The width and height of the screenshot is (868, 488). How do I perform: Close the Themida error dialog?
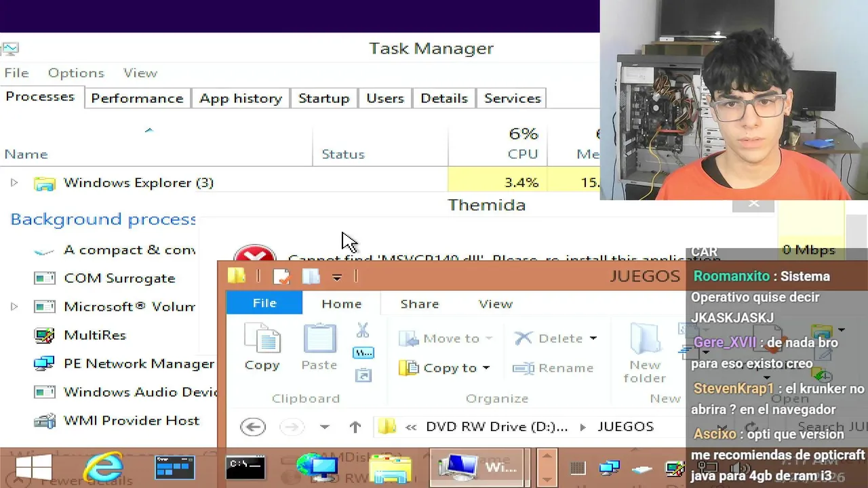753,204
